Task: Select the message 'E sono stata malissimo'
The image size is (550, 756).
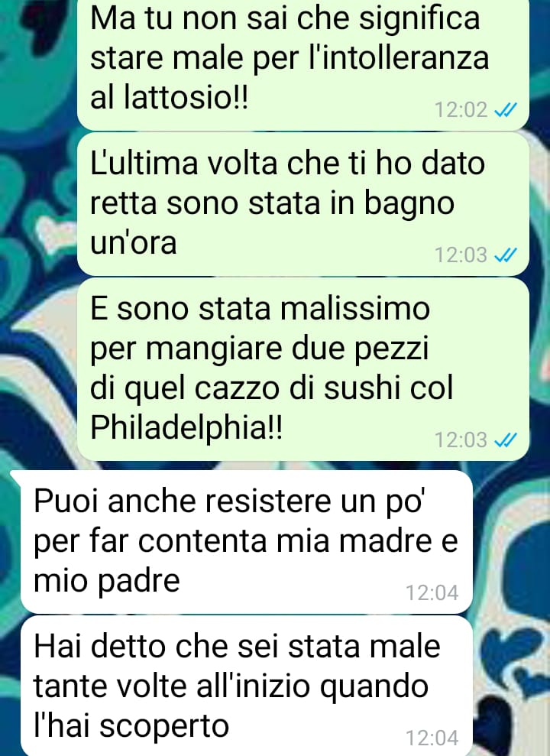Action: tap(303, 369)
